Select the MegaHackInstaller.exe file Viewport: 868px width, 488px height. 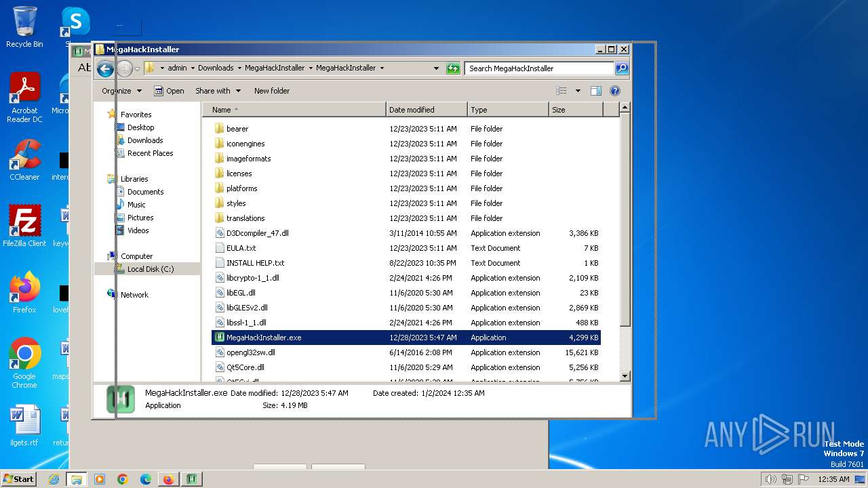coord(406,338)
